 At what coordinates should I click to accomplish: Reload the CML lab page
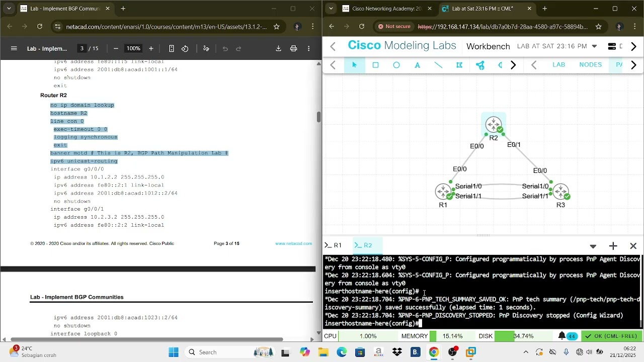click(362, 27)
